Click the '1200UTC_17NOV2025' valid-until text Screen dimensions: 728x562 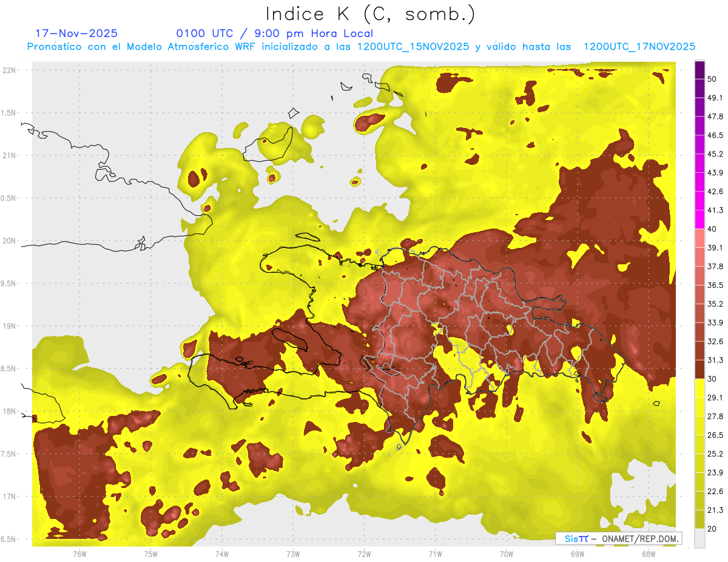639,47
